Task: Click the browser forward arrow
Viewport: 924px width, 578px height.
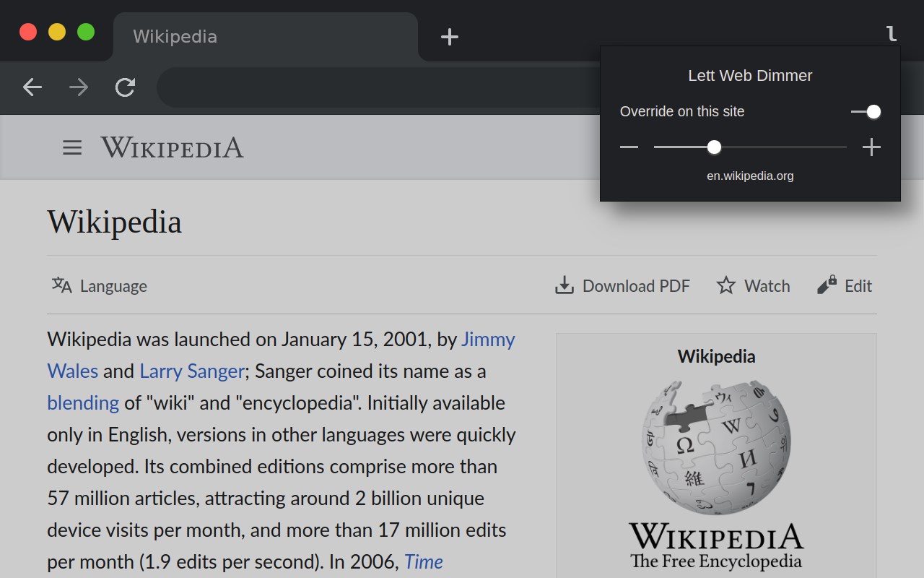Action: click(x=79, y=87)
